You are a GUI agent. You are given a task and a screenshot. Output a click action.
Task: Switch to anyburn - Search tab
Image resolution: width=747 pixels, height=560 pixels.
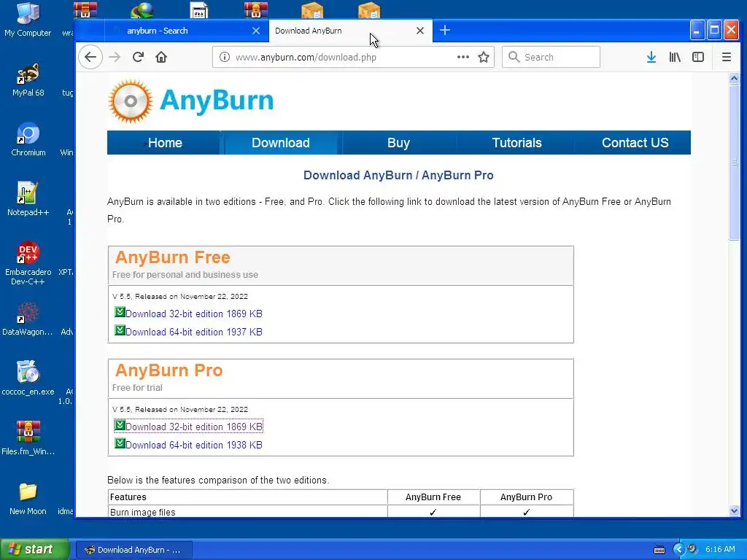186,31
